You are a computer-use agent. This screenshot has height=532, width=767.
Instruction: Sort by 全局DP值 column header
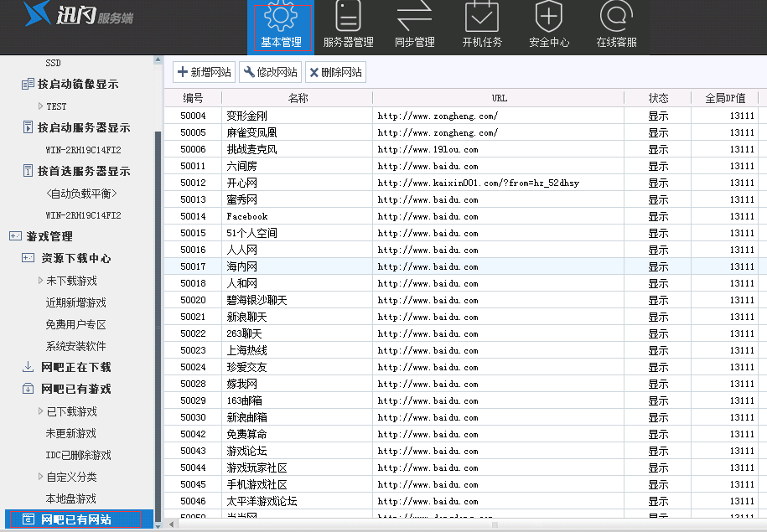pos(725,98)
